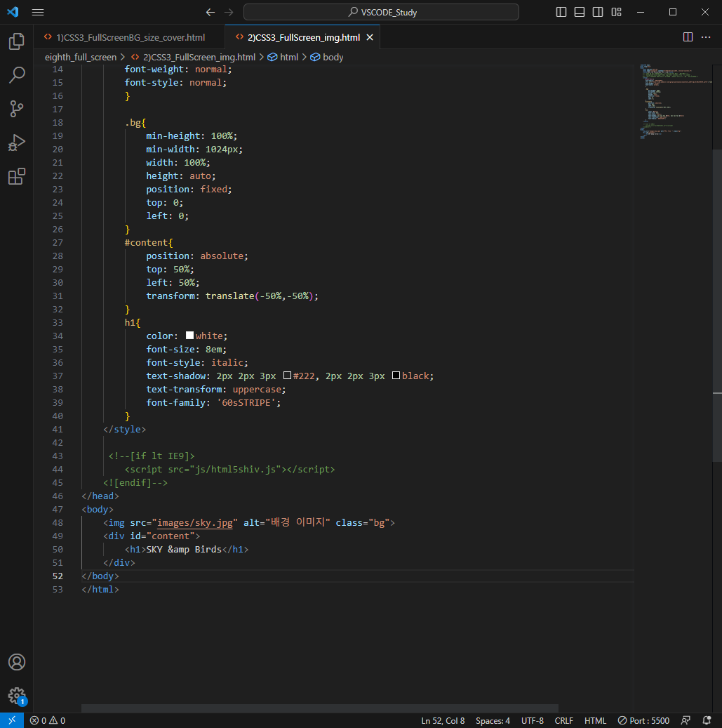
Task: Open the feedback/accounts icon in status bar
Action: pyautogui.click(x=686, y=720)
